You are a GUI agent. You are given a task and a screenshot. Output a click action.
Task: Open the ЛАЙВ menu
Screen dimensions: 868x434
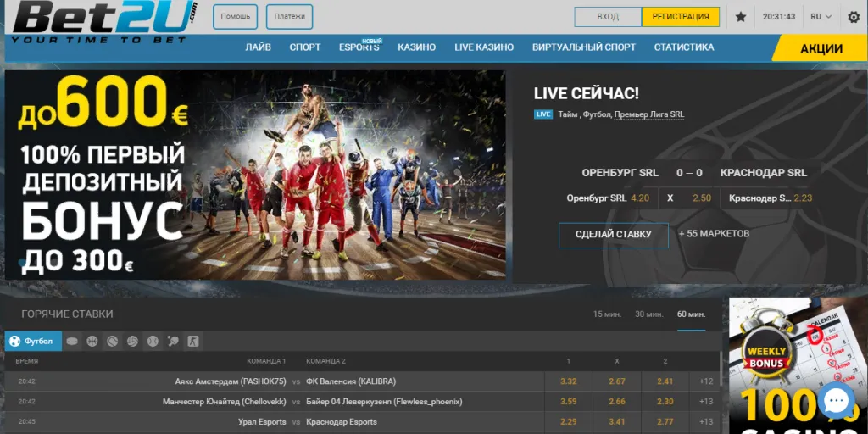click(258, 47)
